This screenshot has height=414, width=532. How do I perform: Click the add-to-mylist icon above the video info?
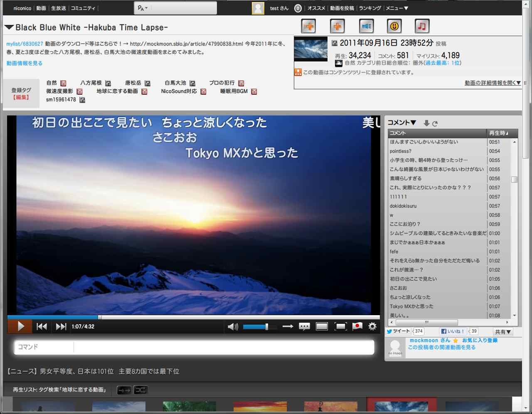pyautogui.click(x=308, y=26)
